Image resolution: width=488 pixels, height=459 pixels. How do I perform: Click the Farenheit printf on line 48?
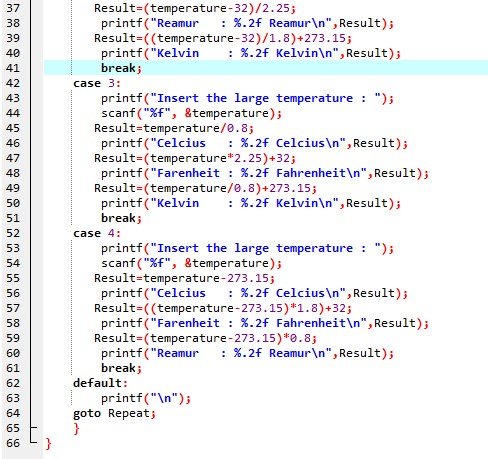pyautogui.click(x=265, y=173)
